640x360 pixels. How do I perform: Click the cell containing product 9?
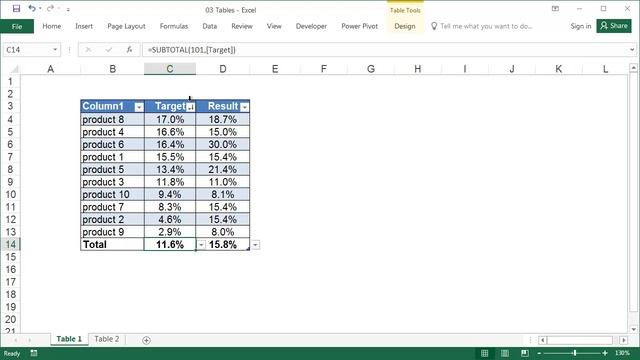tap(112, 232)
